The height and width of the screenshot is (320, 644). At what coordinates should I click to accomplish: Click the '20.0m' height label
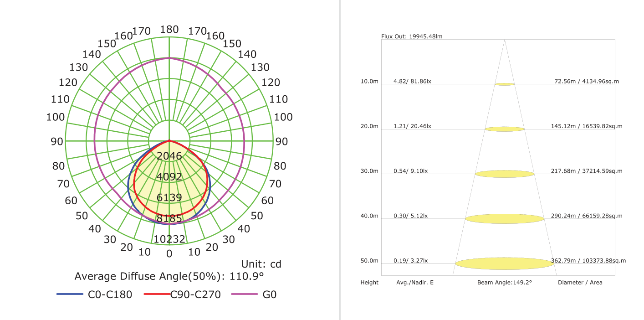pyautogui.click(x=369, y=126)
